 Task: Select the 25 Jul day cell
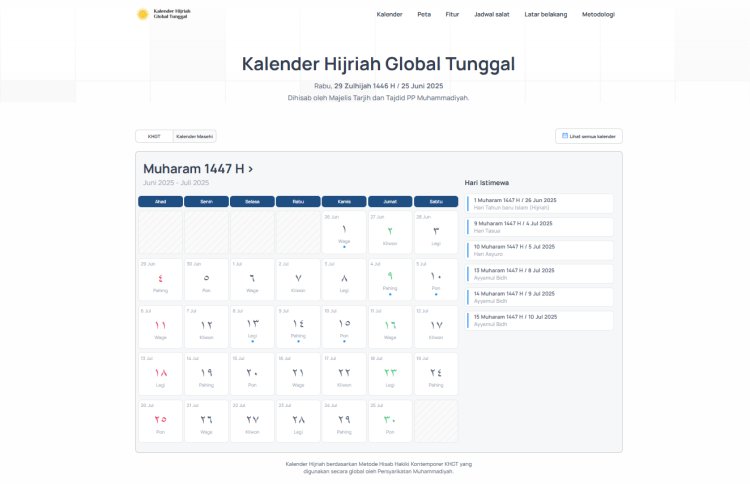click(x=390, y=421)
